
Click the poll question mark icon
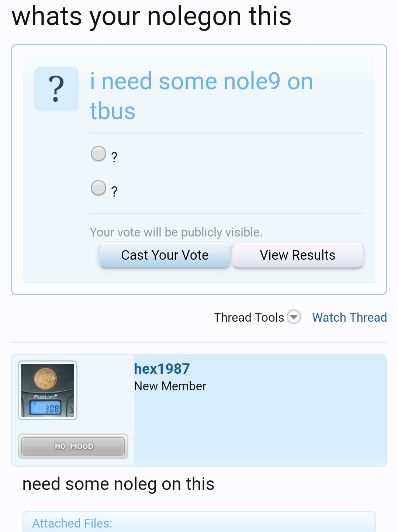click(x=56, y=89)
